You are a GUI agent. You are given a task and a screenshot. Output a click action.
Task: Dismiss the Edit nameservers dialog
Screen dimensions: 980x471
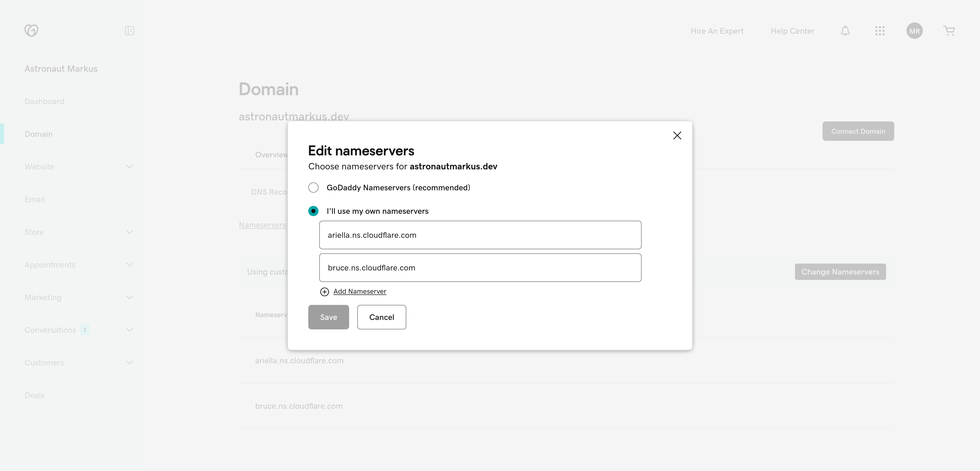pos(677,135)
